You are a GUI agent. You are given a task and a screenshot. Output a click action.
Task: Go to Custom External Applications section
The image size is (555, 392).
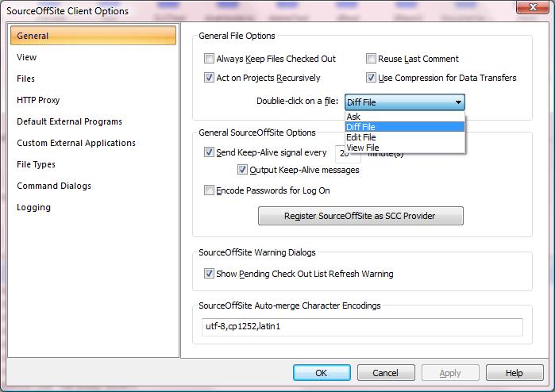tap(76, 143)
